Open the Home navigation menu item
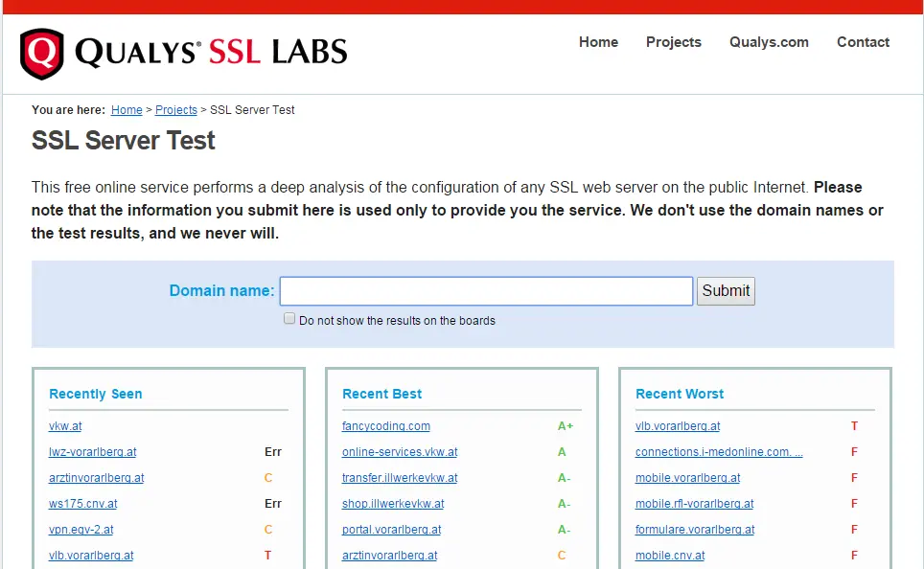924x569 pixels. click(598, 42)
